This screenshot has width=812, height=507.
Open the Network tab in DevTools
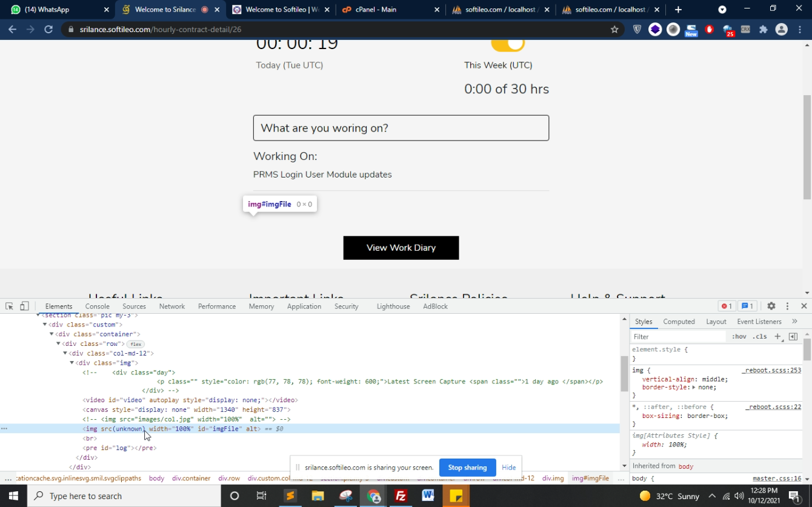(171, 307)
